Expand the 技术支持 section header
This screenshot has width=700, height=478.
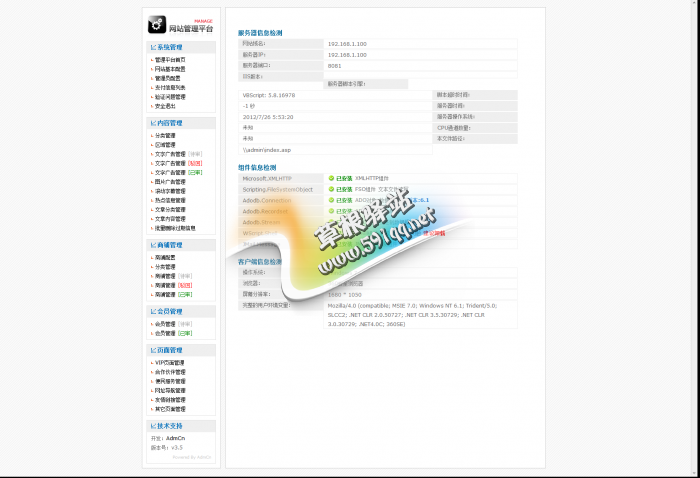(x=181, y=426)
